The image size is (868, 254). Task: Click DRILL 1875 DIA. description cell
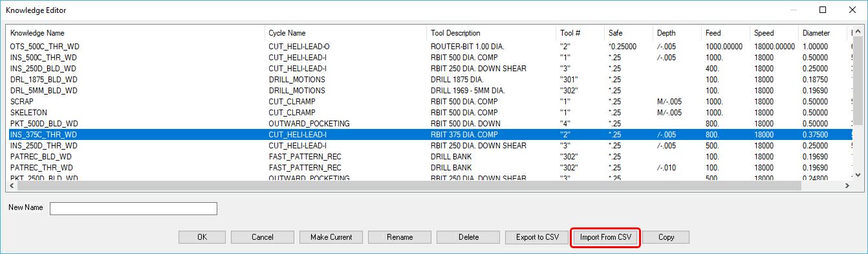click(x=457, y=80)
